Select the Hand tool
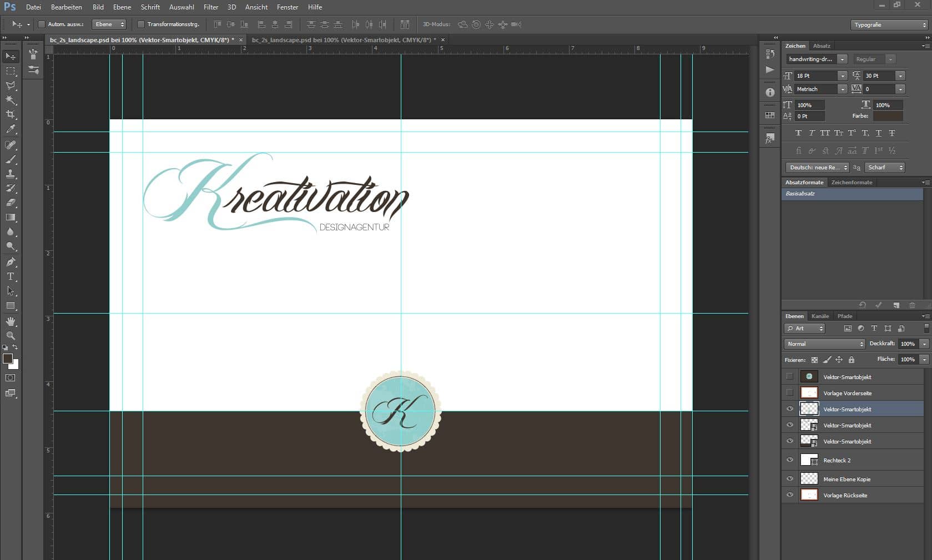Screen dimensions: 932x560 11,321
